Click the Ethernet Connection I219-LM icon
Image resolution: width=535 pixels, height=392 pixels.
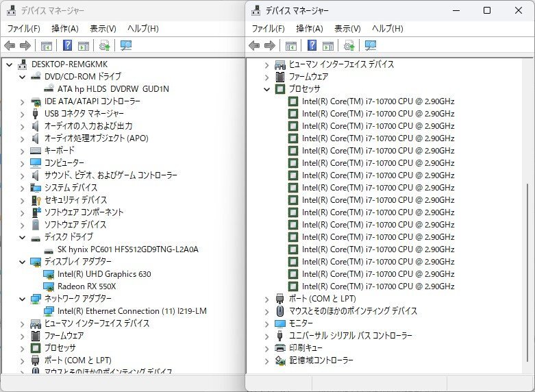(49, 310)
